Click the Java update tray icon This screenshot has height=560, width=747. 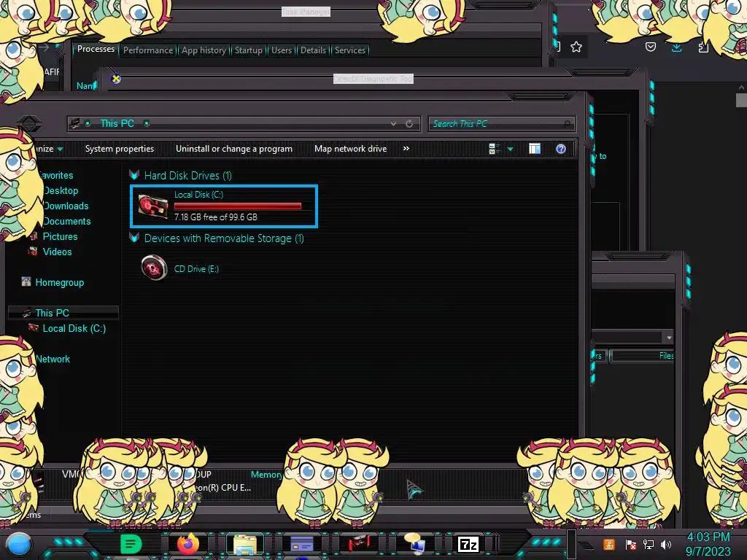point(608,544)
